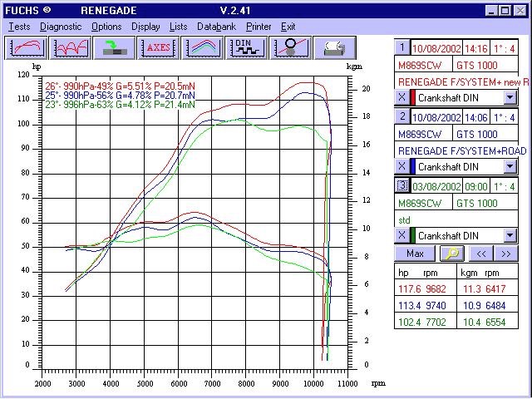Click run 3 description field 'std'
This screenshot has height=399, width=532.
coord(456,219)
